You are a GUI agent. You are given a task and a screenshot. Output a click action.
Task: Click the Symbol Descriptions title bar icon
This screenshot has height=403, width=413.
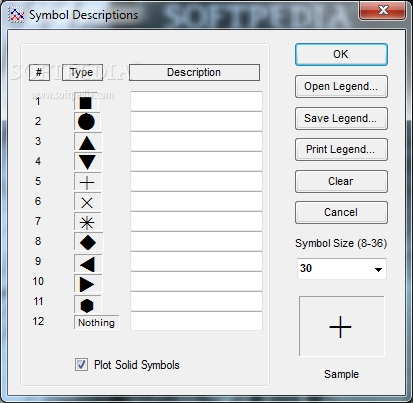click(16, 15)
